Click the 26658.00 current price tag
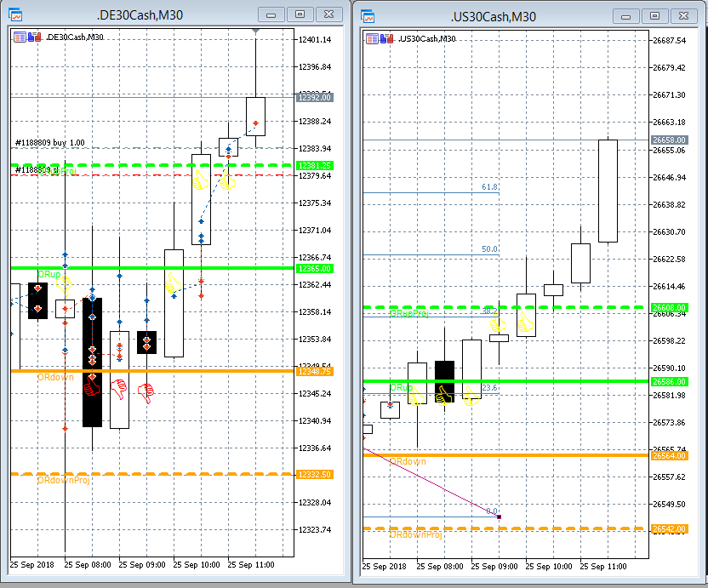The height and width of the screenshot is (588, 708). tap(670, 140)
